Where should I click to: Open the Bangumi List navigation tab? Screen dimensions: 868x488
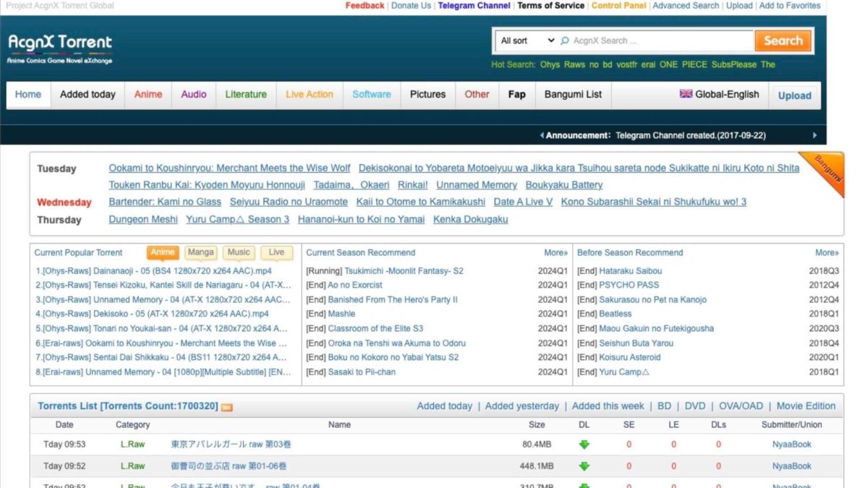pos(573,95)
